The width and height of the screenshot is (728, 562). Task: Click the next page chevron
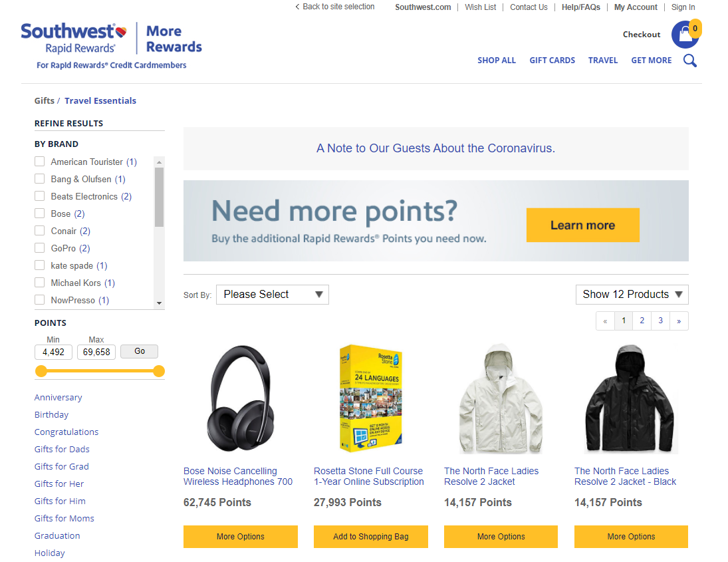coord(679,321)
